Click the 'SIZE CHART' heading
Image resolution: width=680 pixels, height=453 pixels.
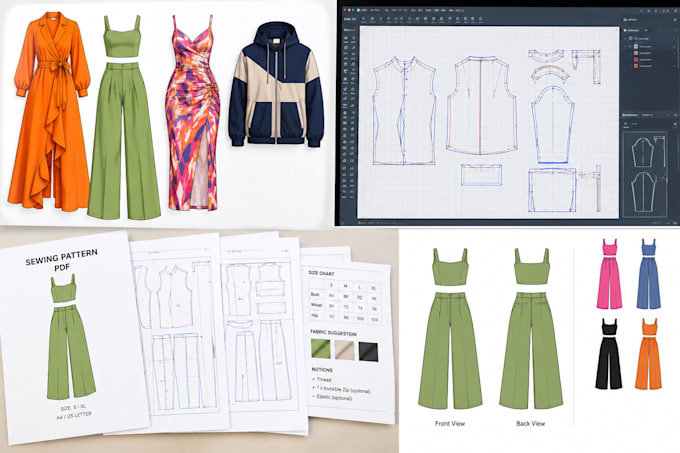[x=321, y=274]
